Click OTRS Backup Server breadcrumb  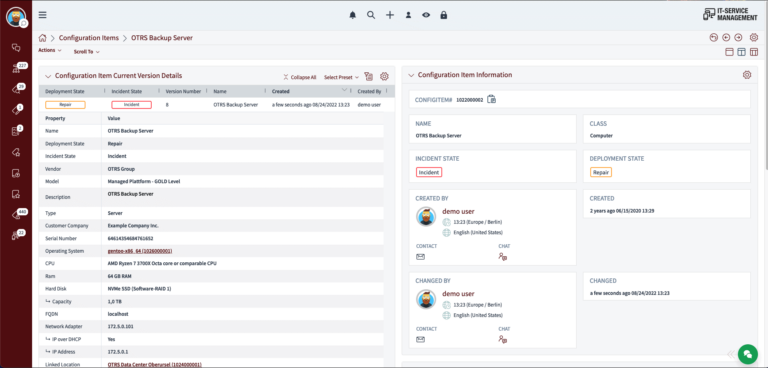(162, 38)
